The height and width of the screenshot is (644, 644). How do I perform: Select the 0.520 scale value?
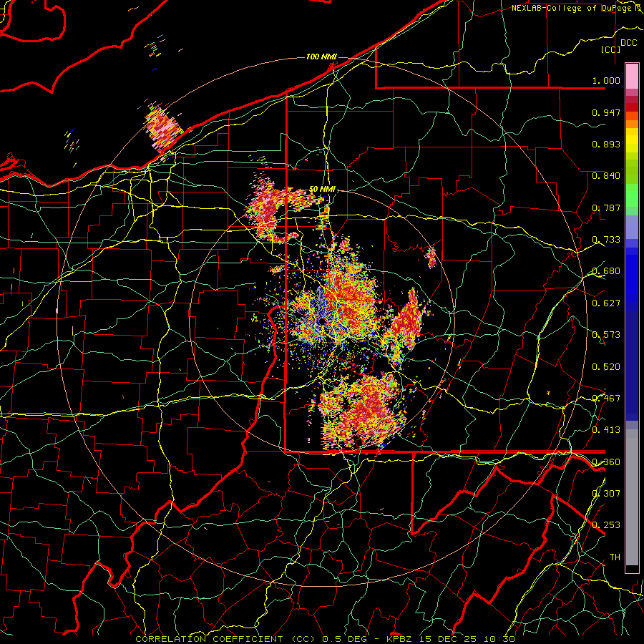tap(606, 367)
